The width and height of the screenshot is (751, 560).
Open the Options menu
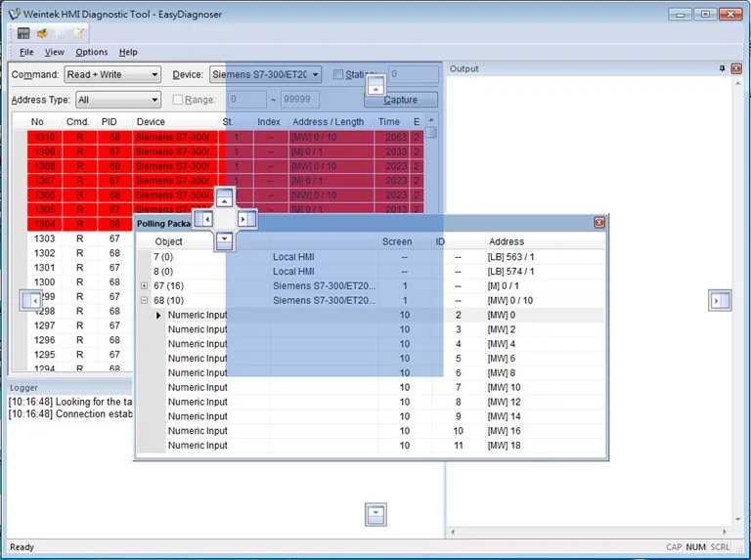92,52
